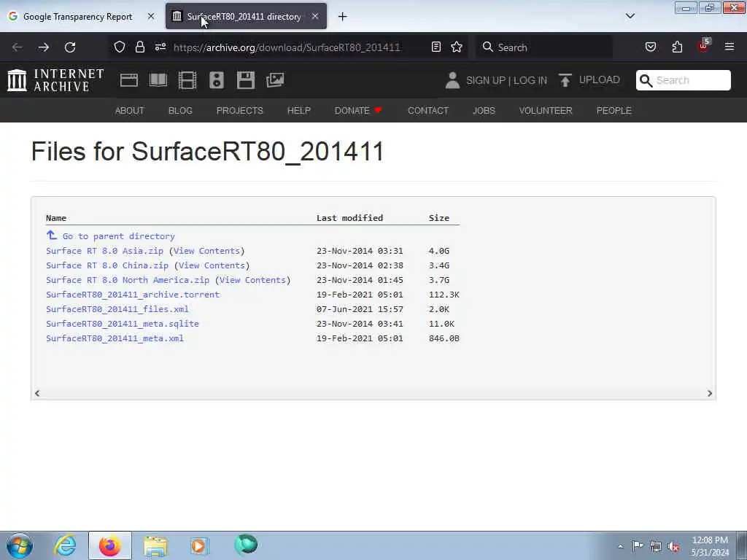The width and height of the screenshot is (747, 560).
Task: Open the Images icon
Action: [x=275, y=80]
